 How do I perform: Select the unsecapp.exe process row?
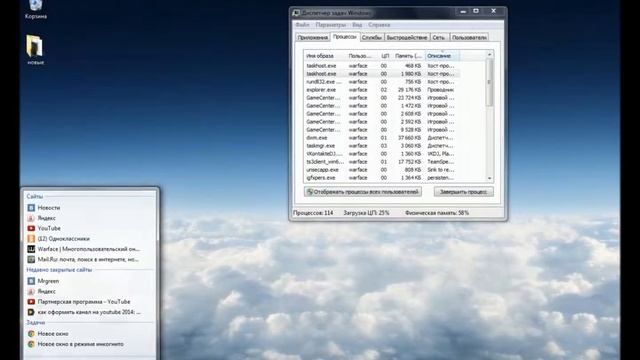(x=382, y=170)
